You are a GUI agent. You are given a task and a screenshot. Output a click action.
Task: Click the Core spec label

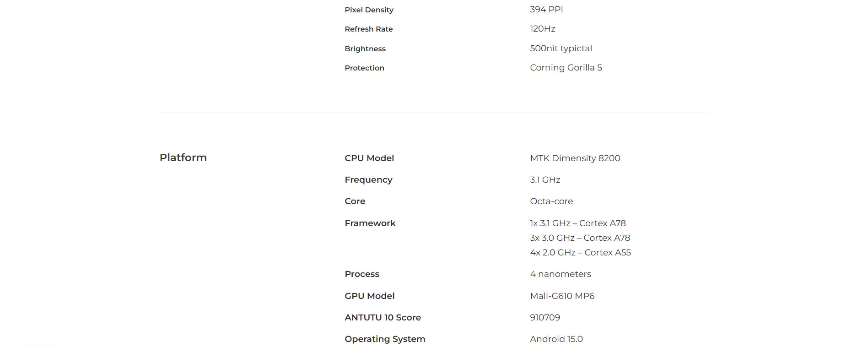[x=355, y=201]
